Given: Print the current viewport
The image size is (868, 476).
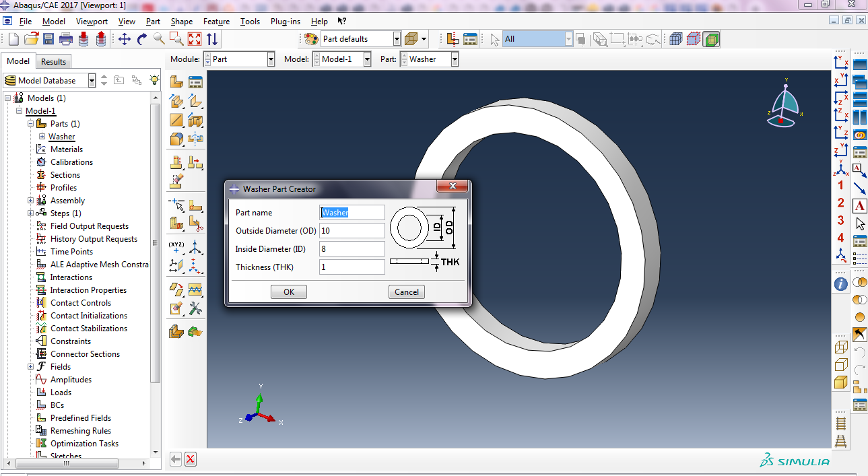Looking at the screenshot, I should click(65, 38).
